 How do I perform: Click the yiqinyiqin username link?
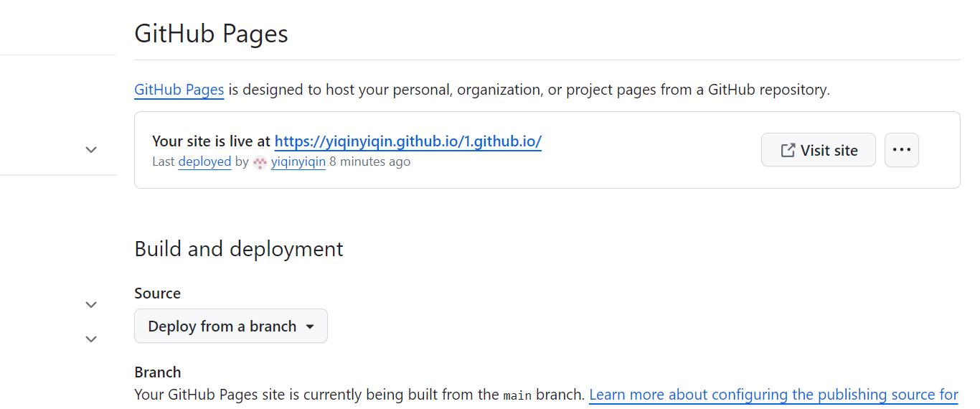coord(298,161)
